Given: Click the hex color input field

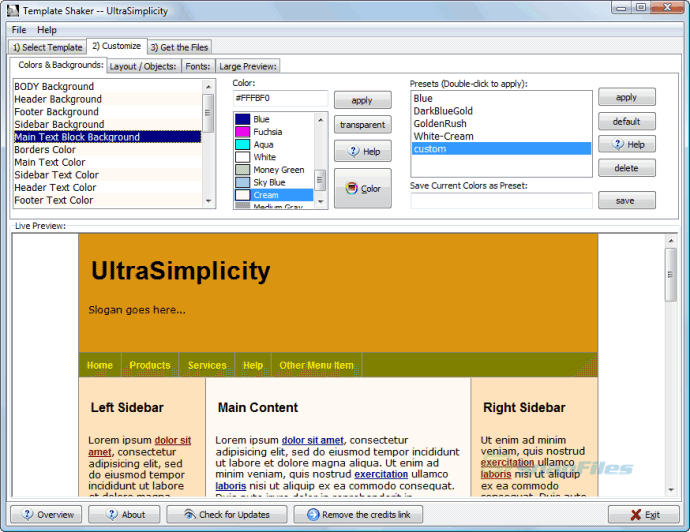Looking at the screenshot, I should coord(280,98).
